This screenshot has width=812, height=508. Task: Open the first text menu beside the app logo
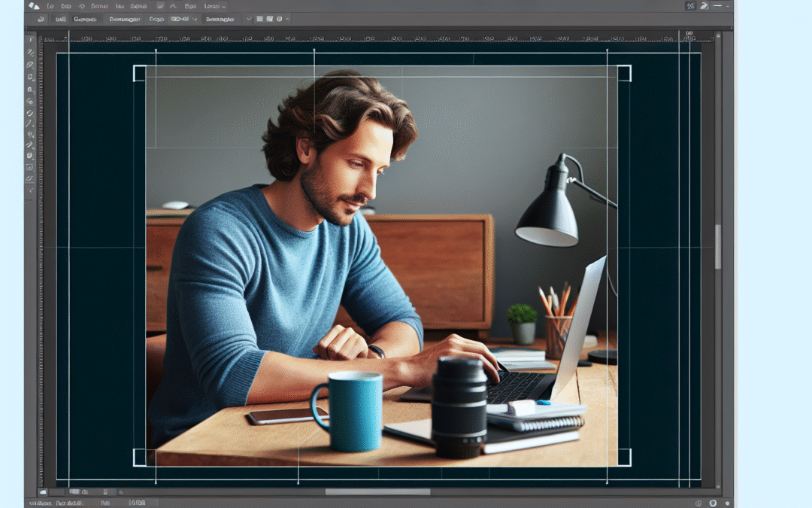(x=50, y=6)
